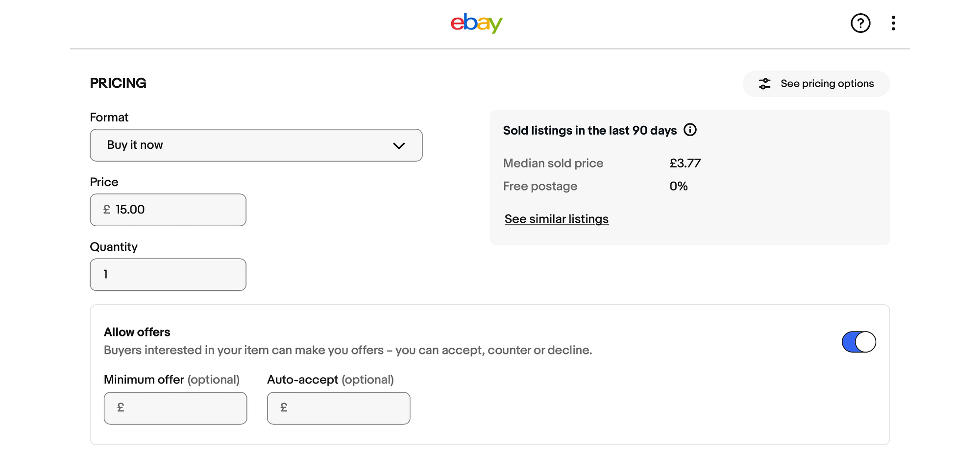980x451 pixels.
Task: Click inside the Quantity input field
Action: (168, 274)
